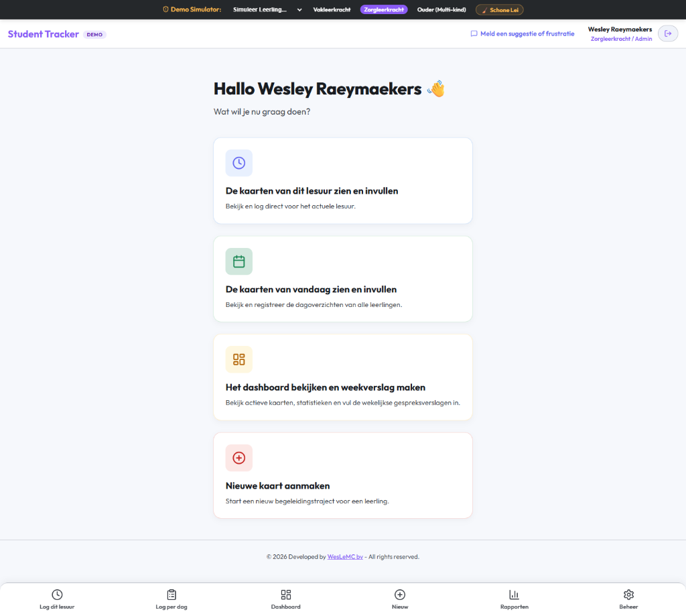Click the Schone Lei reset button

(x=500, y=10)
